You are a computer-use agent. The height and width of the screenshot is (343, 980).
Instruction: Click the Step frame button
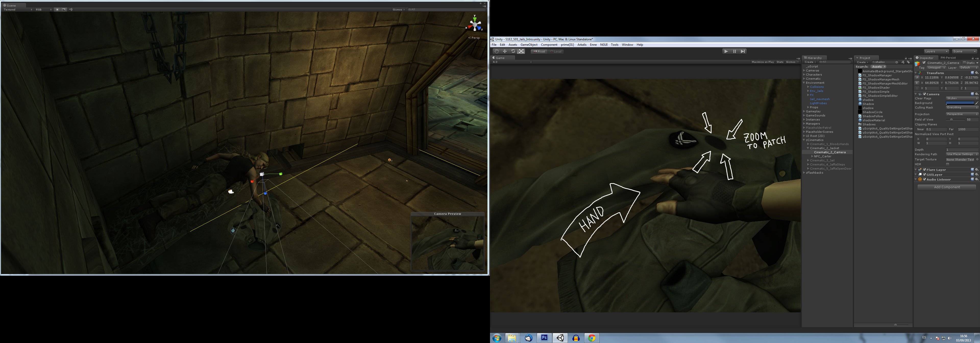743,51
